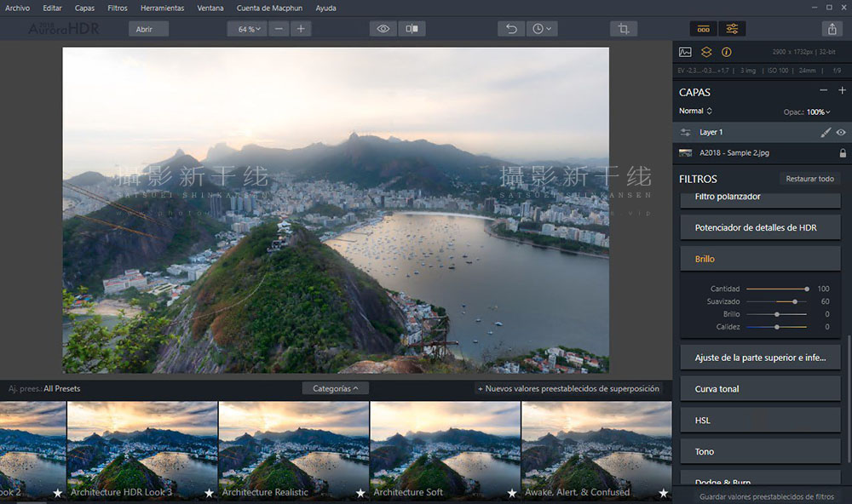Open the Editar menu
The height and width of the screenshot is (504, 852).
52,9
